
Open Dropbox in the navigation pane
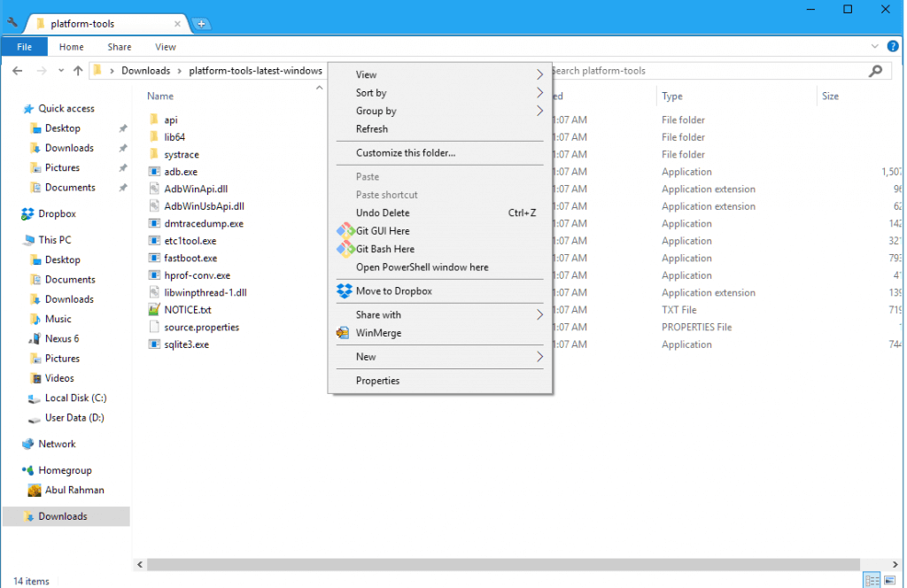tap(57, 213)
